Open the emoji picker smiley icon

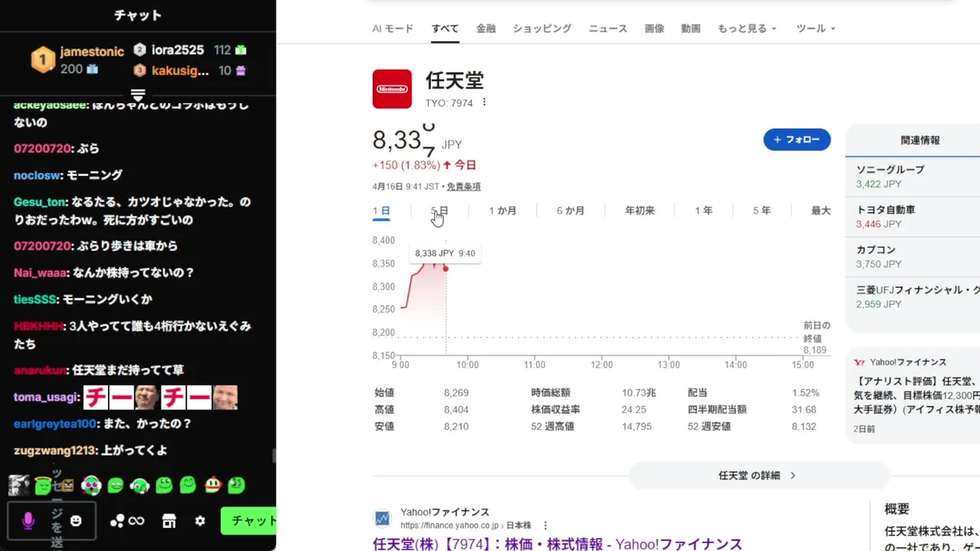tap(76, 520)
